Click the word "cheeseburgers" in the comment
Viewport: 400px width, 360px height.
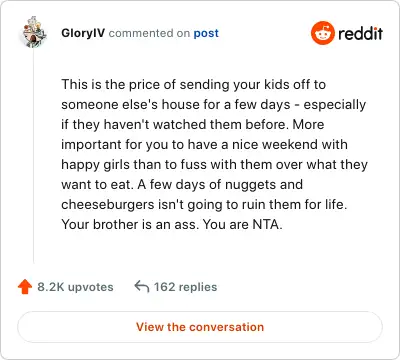[x=108, y=204]
